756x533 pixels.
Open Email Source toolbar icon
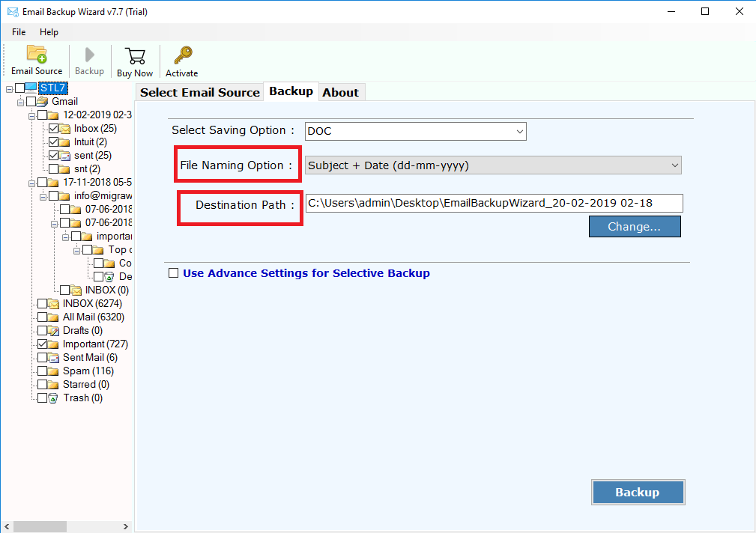[37, 54]
